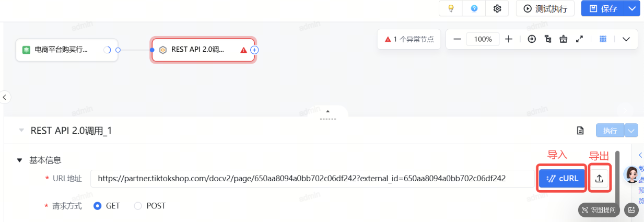644x222 pixels.
Task: Click the zoom out minus icon
Action: pyautogui.click(x=457, y=39)
